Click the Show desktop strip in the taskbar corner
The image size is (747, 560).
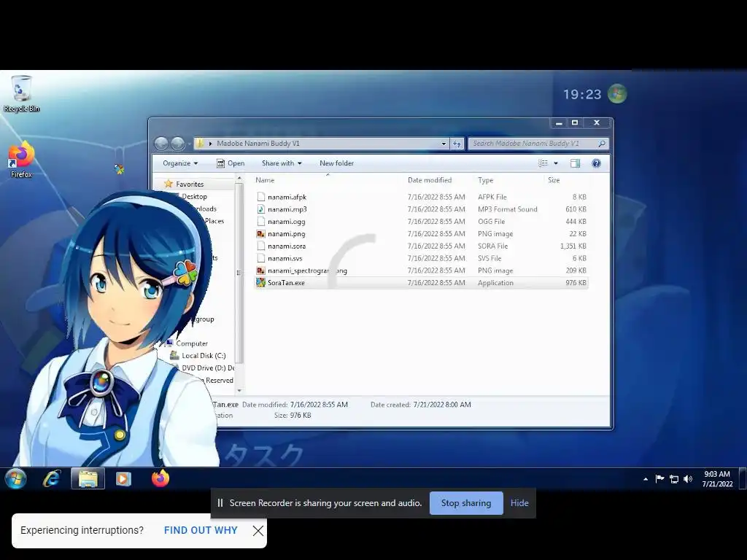click(x=742, y=478)
